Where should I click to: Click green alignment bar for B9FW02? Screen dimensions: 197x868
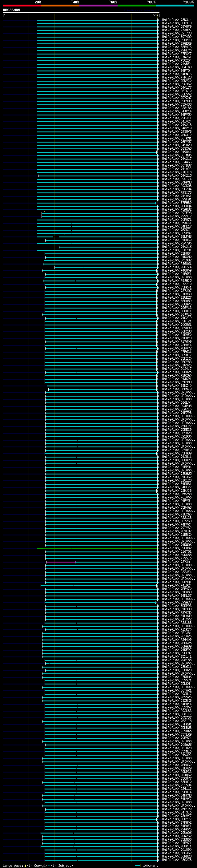pyautogui.click(x=98, y=548)
